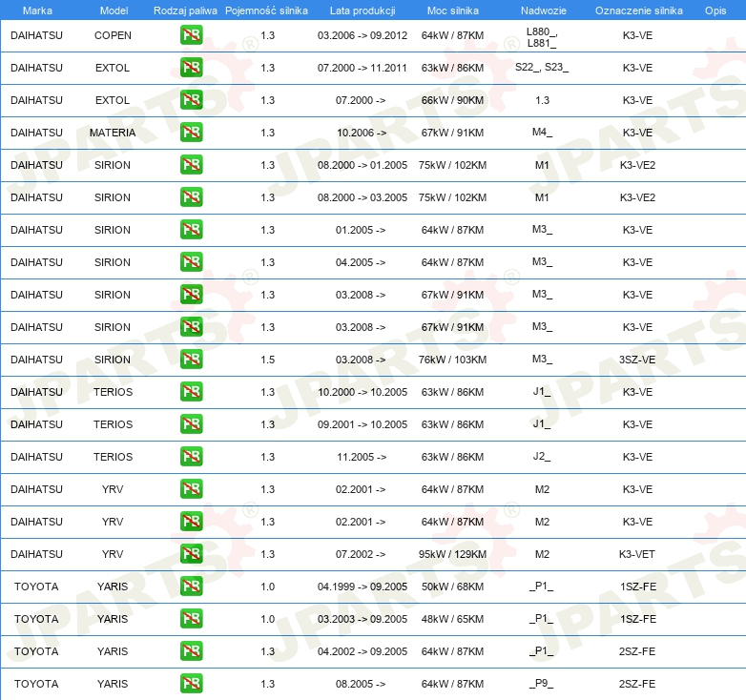Click power value 95kW / 129KM

click(x=452, y=554)
